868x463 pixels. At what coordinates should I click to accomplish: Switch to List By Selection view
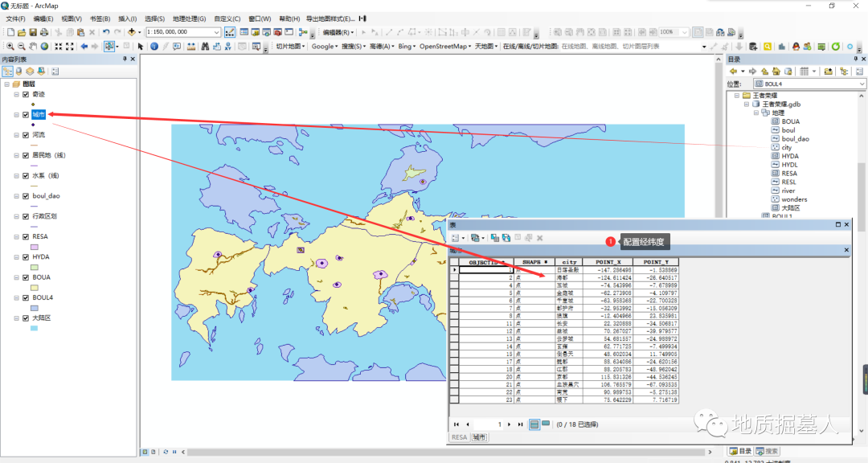[41, 72]
